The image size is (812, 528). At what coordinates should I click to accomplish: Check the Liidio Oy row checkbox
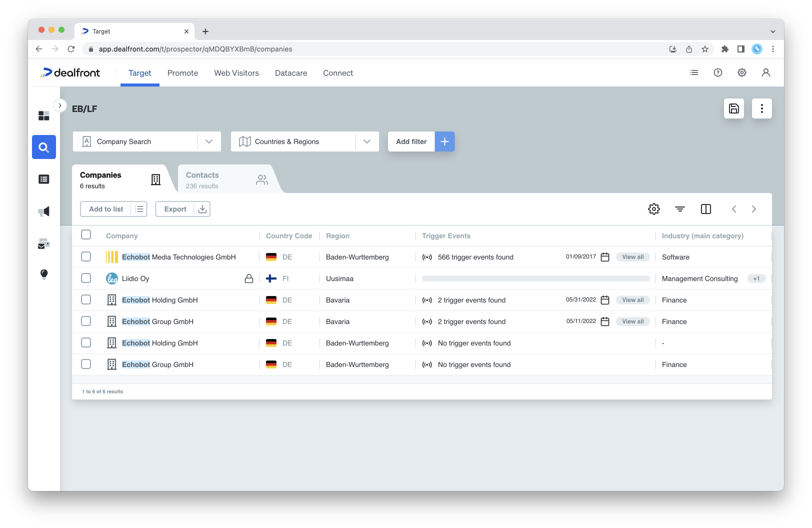click(86, 278)
